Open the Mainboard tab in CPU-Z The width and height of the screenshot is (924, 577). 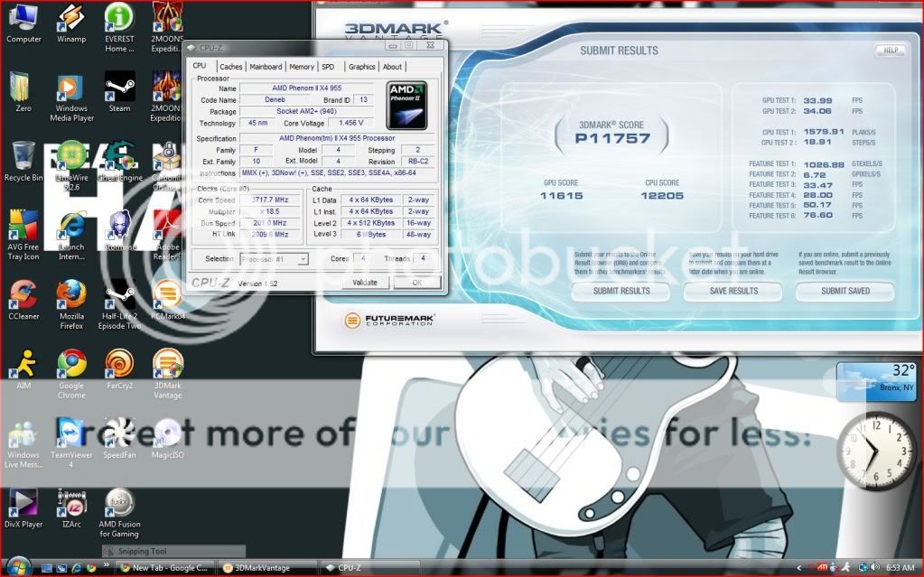click(266, 67)
